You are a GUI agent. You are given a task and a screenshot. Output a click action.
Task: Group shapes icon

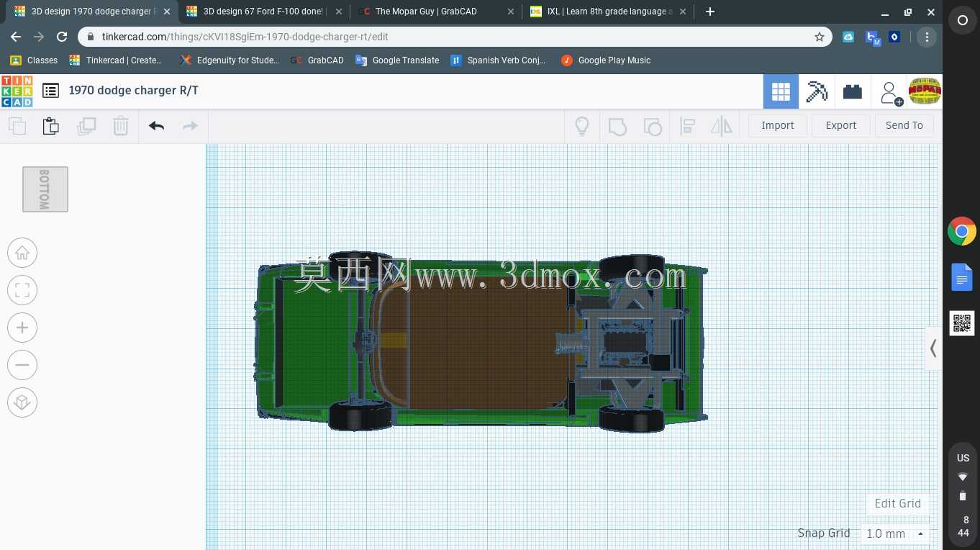617,127
